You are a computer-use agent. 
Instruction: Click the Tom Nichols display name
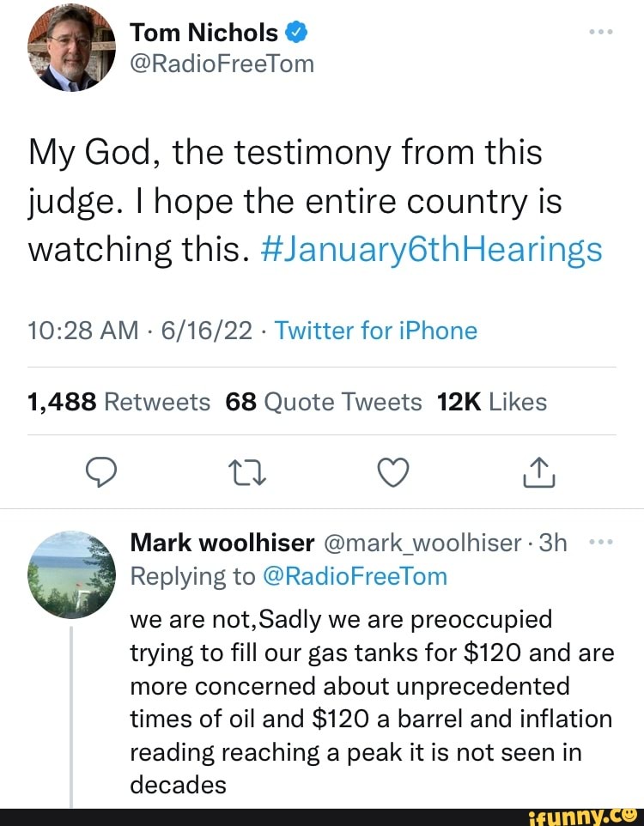204,33
